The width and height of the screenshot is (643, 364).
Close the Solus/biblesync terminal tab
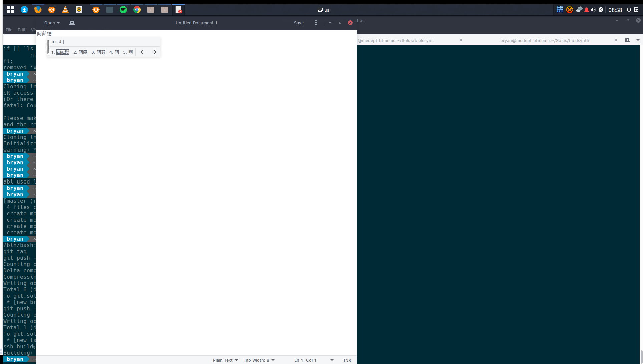pyautogui.click(x=461, y=40)
